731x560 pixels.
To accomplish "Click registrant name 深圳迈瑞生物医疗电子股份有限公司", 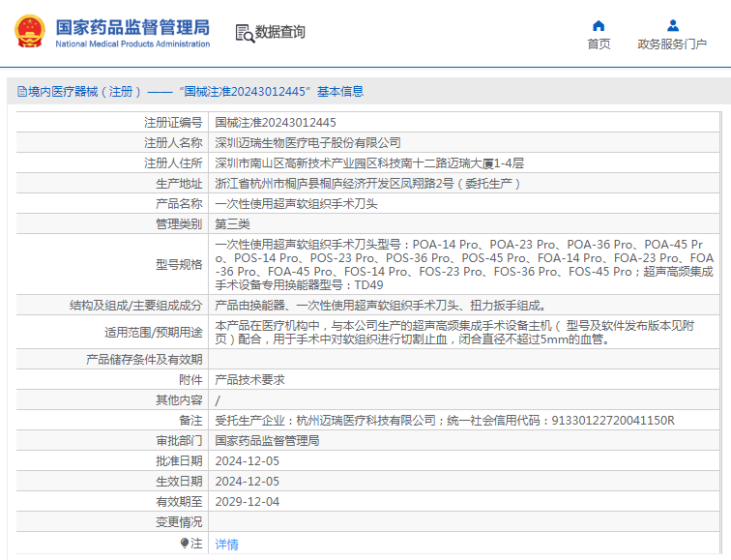I will 307,143.
